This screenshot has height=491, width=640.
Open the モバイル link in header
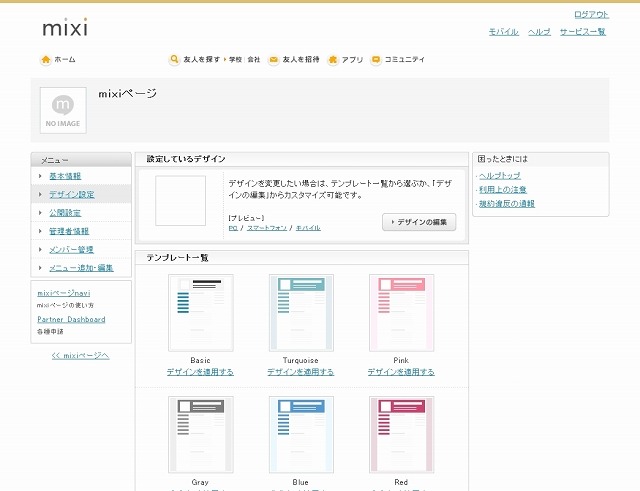tap(504, 32)
